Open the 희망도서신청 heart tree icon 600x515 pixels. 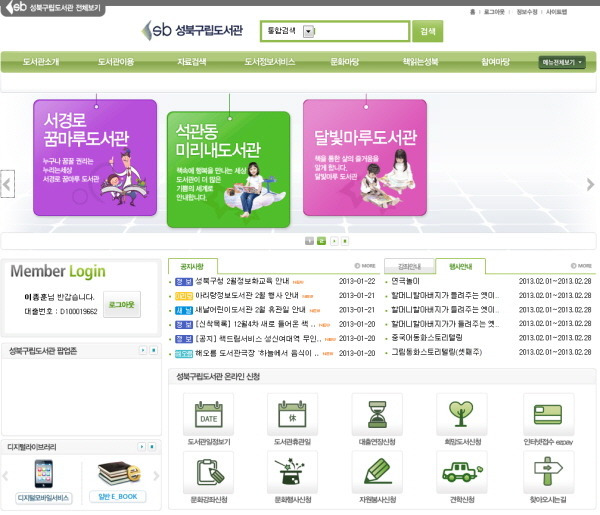[461, 414]
